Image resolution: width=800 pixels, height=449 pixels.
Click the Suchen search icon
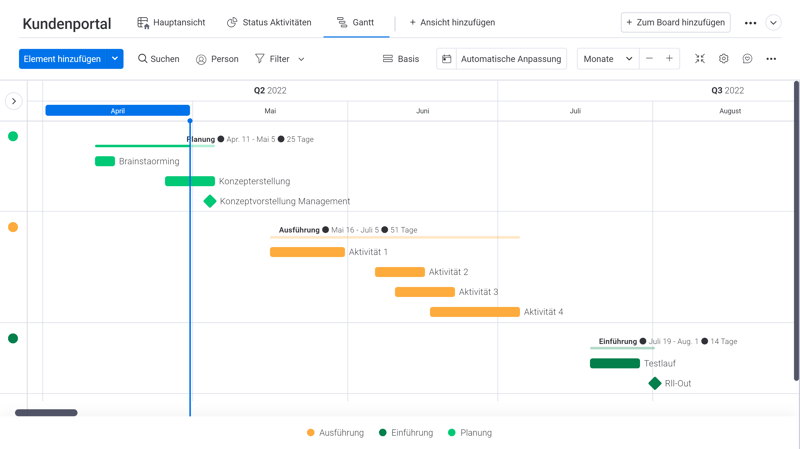143,59
